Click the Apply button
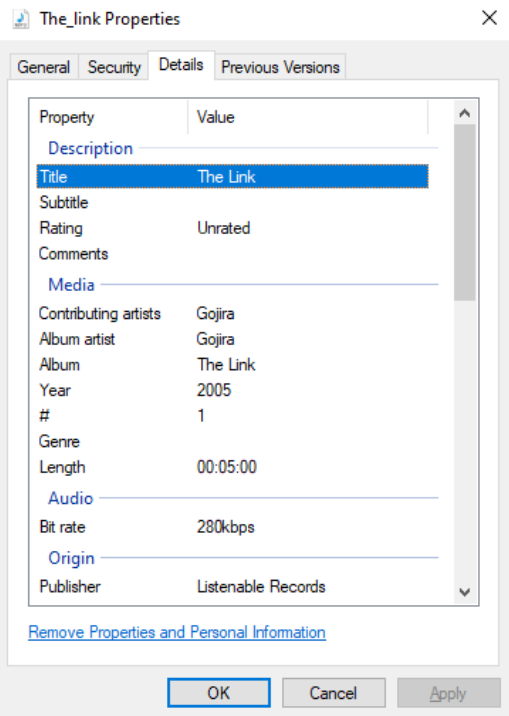This screenshot has width=509, height=716. [448, 693]
